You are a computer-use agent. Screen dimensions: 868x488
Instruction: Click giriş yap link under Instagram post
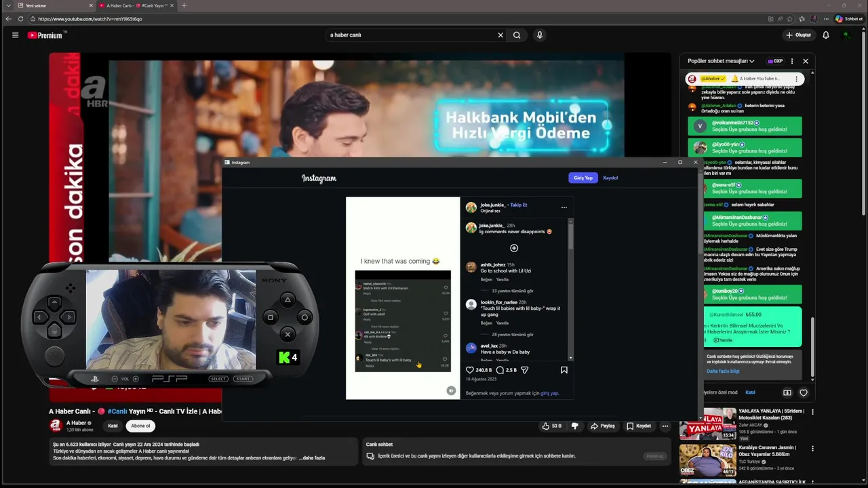point(549,393)
